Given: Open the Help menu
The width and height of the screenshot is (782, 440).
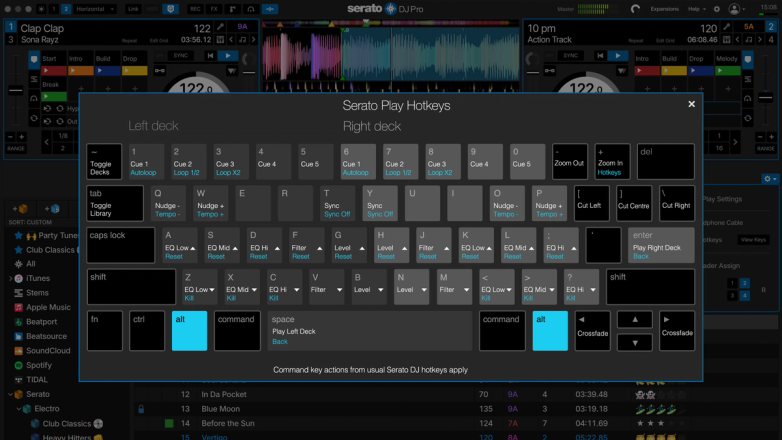Looking at the screenshot, I should click(696, 8).
